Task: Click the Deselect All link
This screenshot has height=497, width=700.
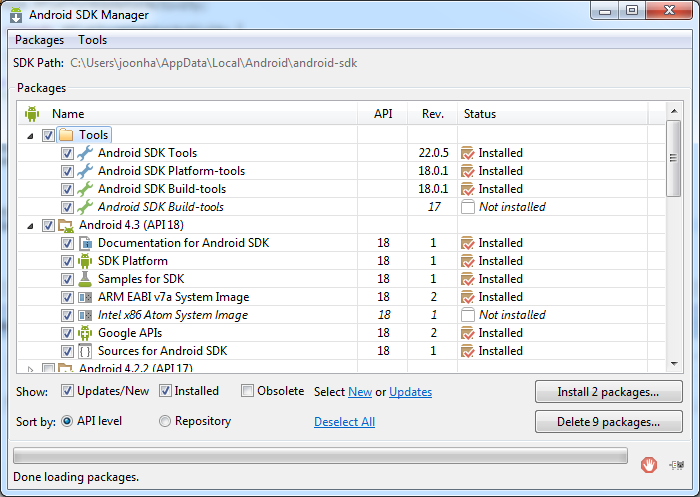Action: coord(344,422)
